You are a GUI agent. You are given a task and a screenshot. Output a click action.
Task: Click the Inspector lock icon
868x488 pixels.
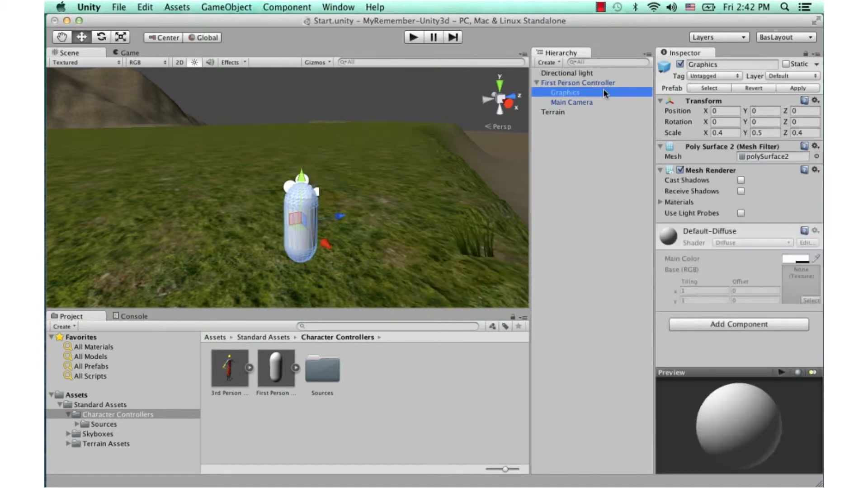[x=805, y=53]
